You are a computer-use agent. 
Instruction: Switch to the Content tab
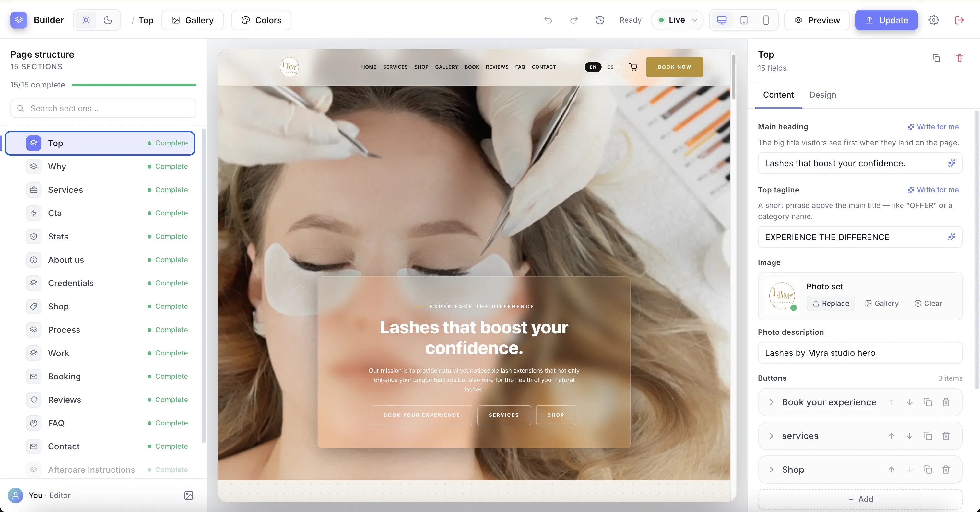pos(778,95)
